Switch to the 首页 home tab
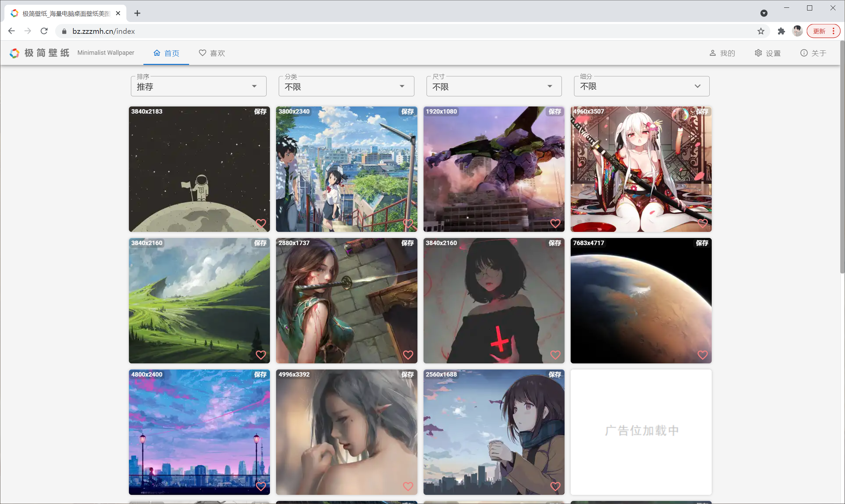 pos(166,53)
